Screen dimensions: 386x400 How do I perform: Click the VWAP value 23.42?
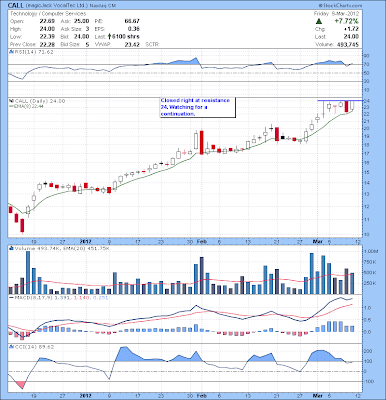tap(132, 44)
